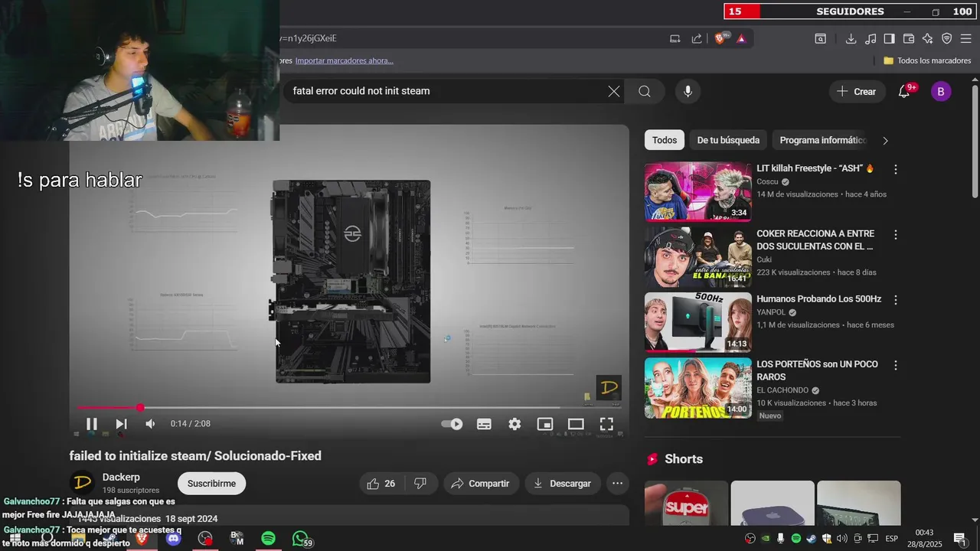980x551 pixels.
Task: Open options for LOS PORTEÑOS video
Action: [x=896, y=365]
